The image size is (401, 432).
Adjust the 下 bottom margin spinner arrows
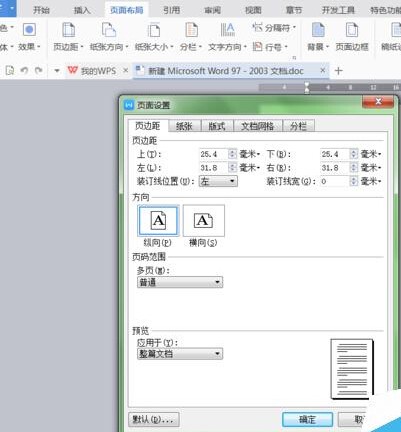click(354, 154)
